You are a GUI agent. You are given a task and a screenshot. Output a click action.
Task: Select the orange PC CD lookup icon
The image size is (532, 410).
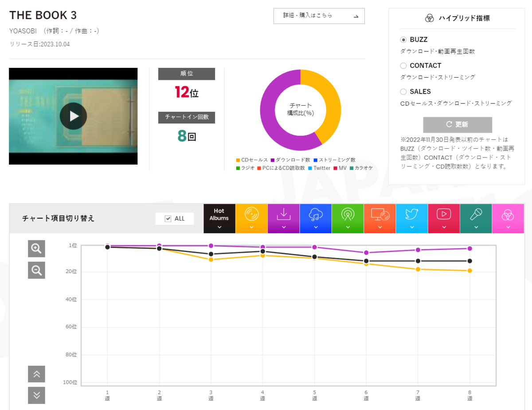tap(380, 219)
